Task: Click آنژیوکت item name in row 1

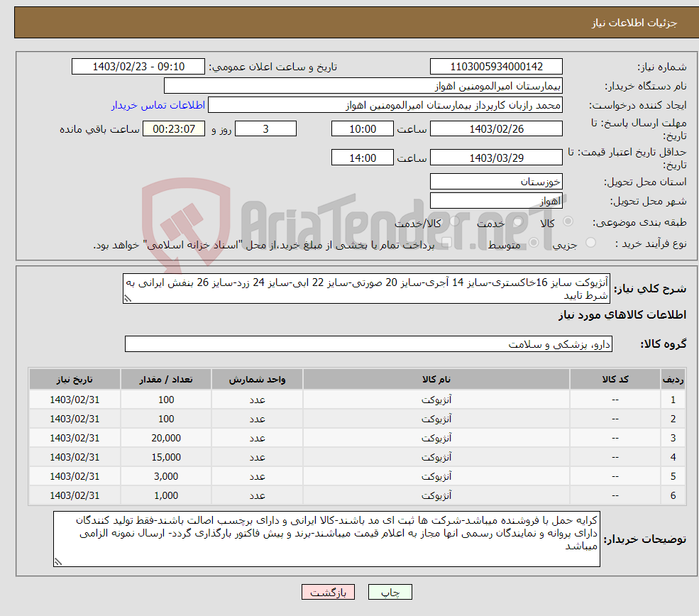Action: coord(436,400)
